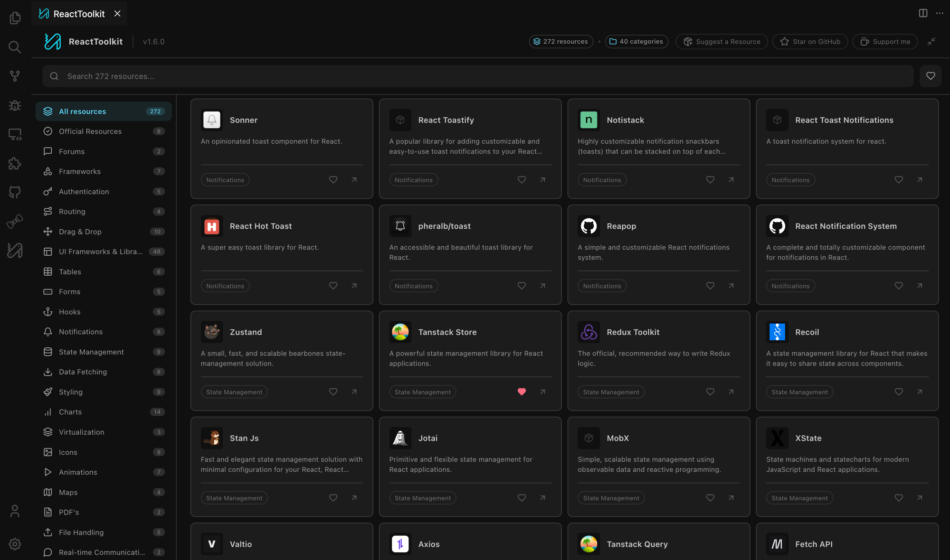The height and width of the screenshot is (560, 950).
Task: Click Notifications tag on Notistack card
Action: pyautogui.click(x=602, y=180)
